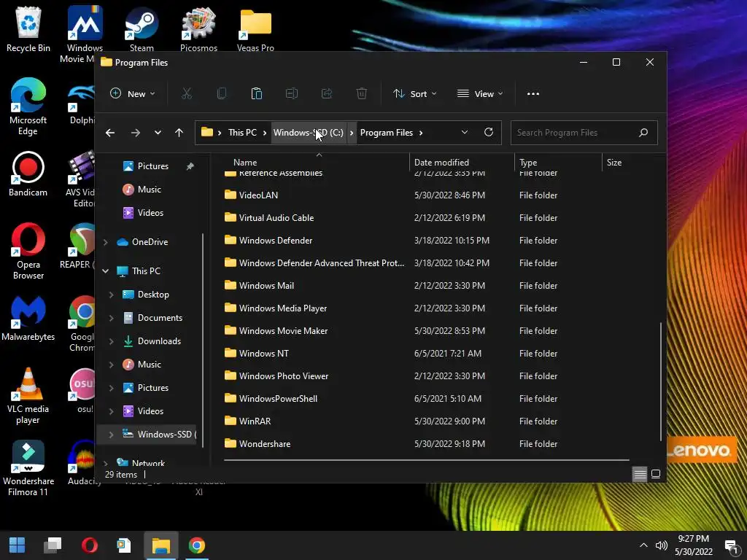This screenshot has width=747, height=560.
Task: Expand the Downloads tree node
Action: [x=111, y=341]
